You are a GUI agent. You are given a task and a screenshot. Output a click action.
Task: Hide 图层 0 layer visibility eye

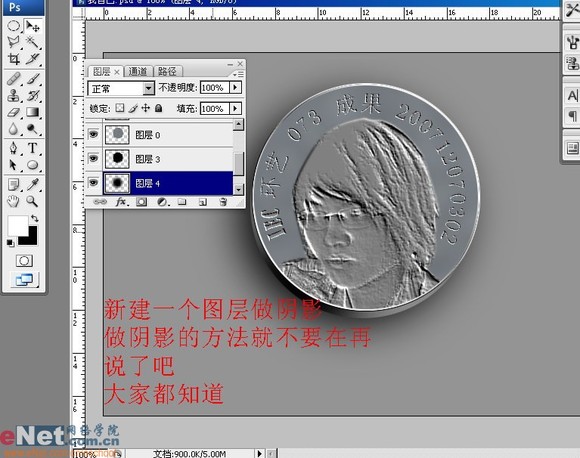(93, 134)
